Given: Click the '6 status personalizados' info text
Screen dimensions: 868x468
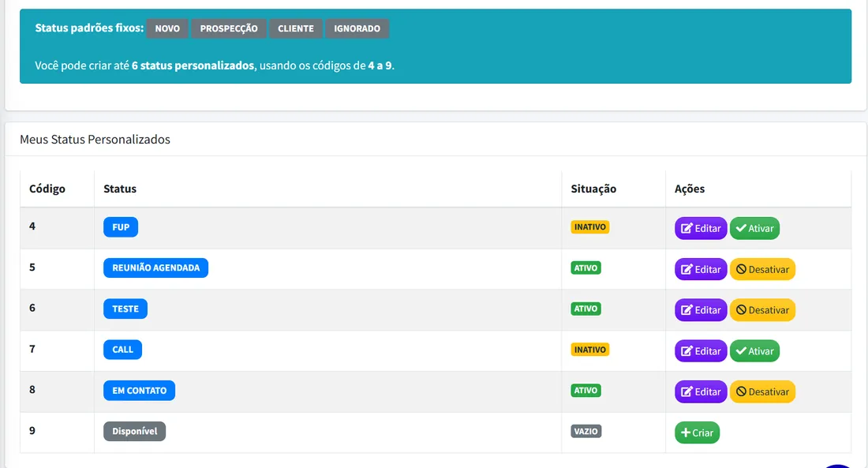Looking at the screenshot, I should (193, 66).
